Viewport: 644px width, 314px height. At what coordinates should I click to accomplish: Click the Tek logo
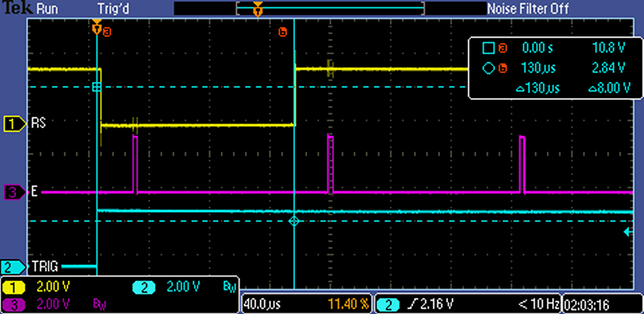point(15,9)
